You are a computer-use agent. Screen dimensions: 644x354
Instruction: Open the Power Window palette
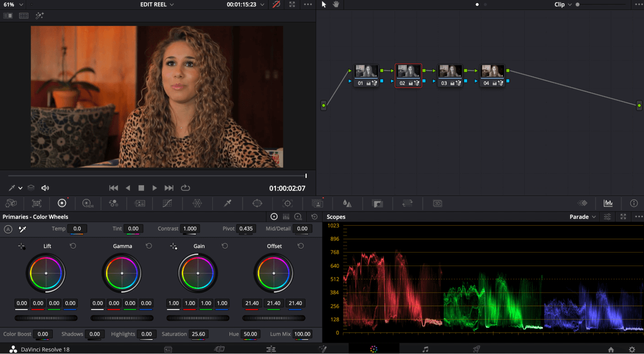[257, 203]
